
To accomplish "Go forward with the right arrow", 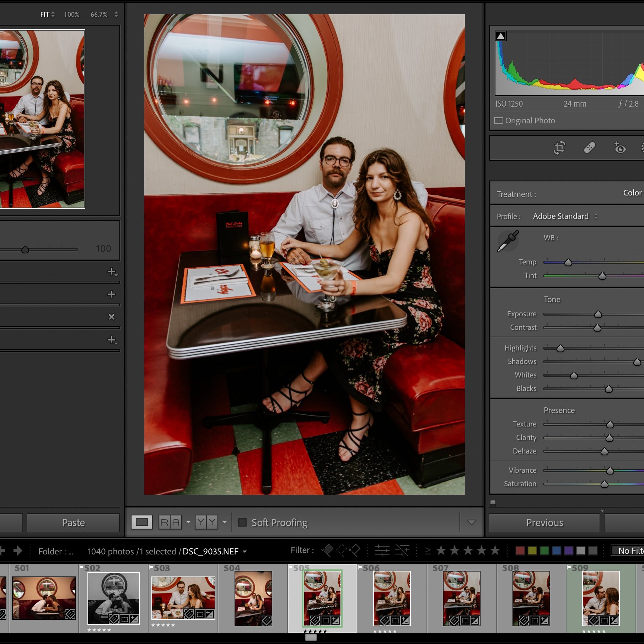I will (18, 551).
